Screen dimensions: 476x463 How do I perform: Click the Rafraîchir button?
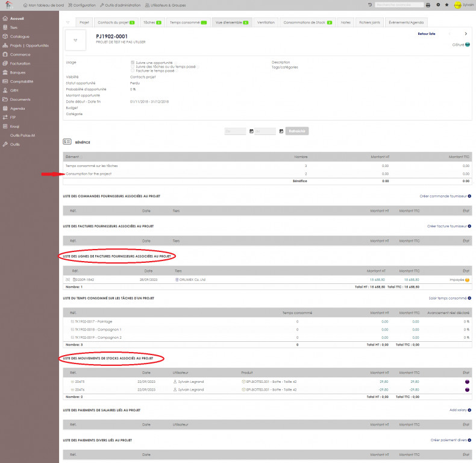coord(297,131)
